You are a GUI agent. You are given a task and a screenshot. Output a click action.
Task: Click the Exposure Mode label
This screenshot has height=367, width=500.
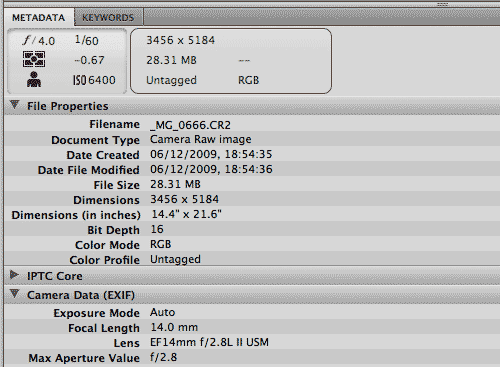point(96,313)
